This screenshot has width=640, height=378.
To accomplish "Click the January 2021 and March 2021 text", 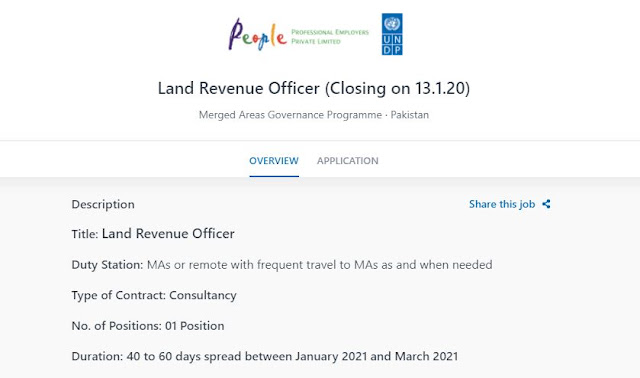I will pos(376,356).
